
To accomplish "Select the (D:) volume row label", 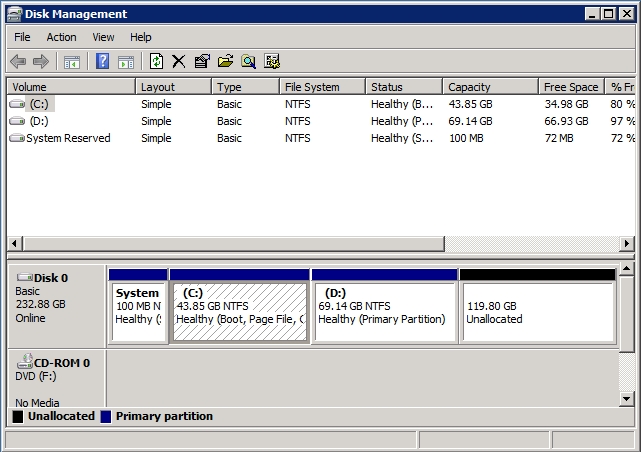I will click(x=39, y=121).
